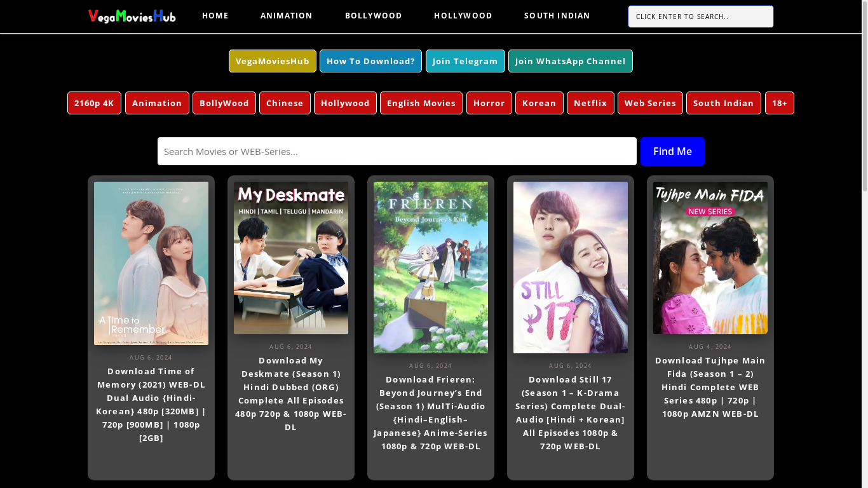
Task: Select the Netflix category tag
Action: (x=590, y=103)
